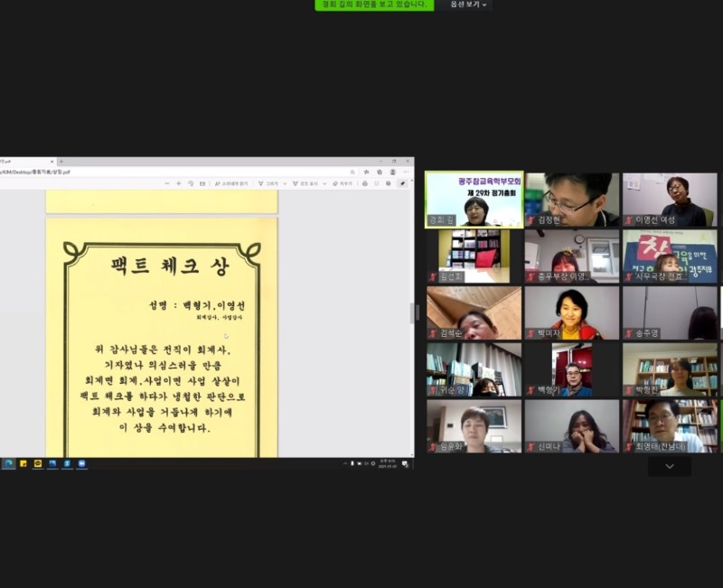Viewport: 723px width, 588px height.
Task: Select 박미자 video tile
Action: coord(572,313)
